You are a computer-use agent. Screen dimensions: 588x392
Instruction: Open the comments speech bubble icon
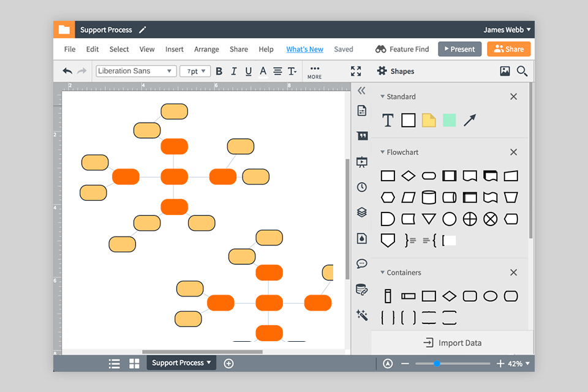[x=362, y=264]
